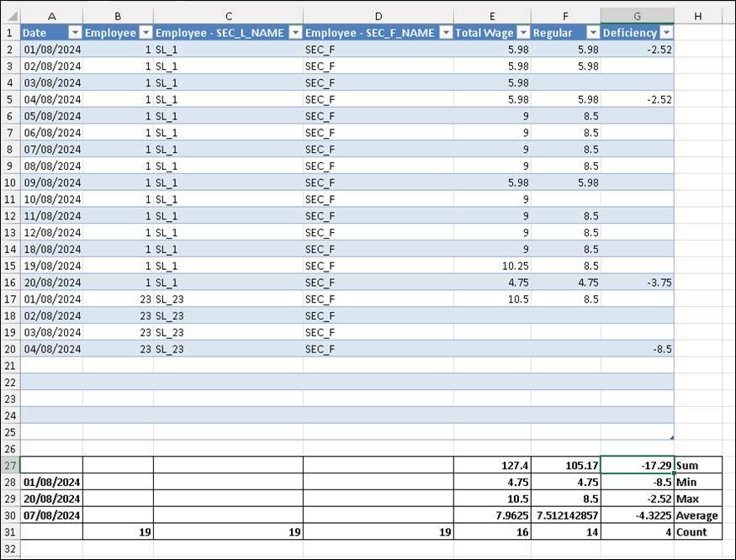The image size is (736, 560).
Task: Select column B header
Action: click(118, 16)
